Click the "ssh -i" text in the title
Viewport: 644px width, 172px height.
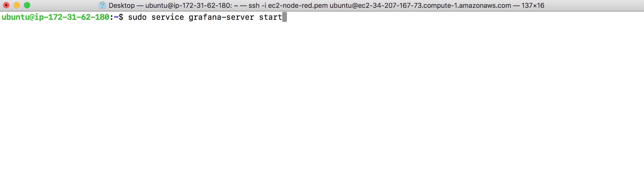(257, 5)
